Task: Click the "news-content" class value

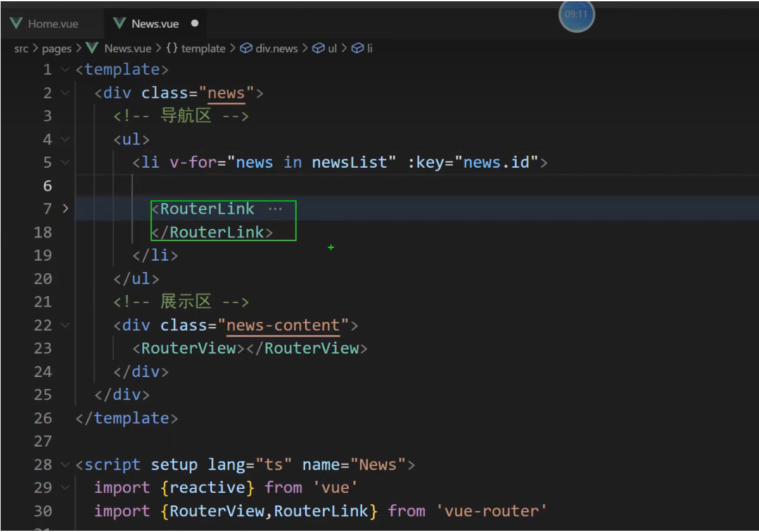Action: (283, 325)
